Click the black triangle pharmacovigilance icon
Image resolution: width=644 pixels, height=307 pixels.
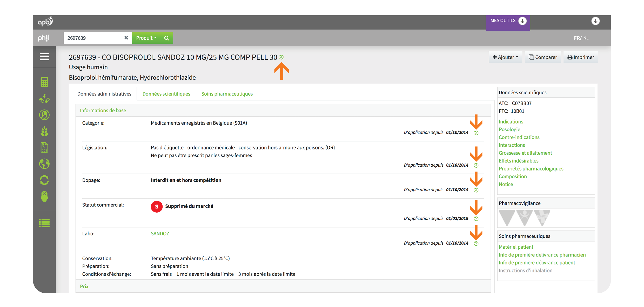pos(507,218)
